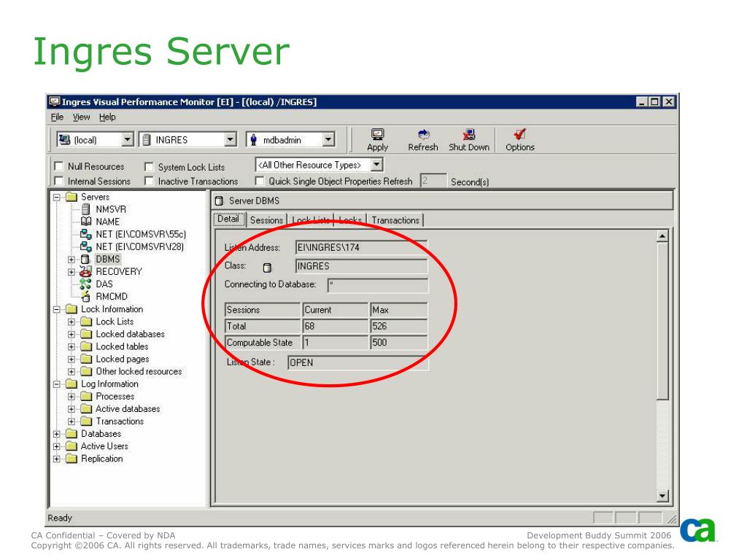Screen dimensions: 747x560
Task: Collapse the Servers tree node
Action: point(57,197)
